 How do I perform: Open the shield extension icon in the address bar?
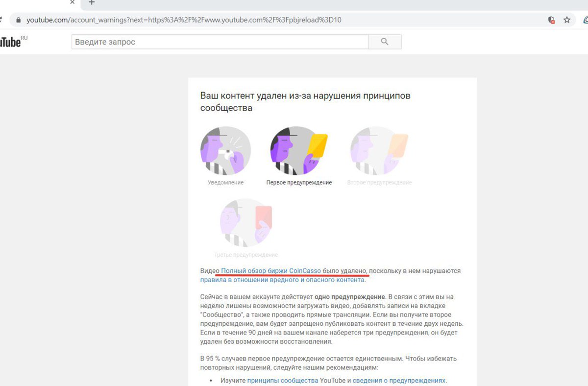pos(551,20)
